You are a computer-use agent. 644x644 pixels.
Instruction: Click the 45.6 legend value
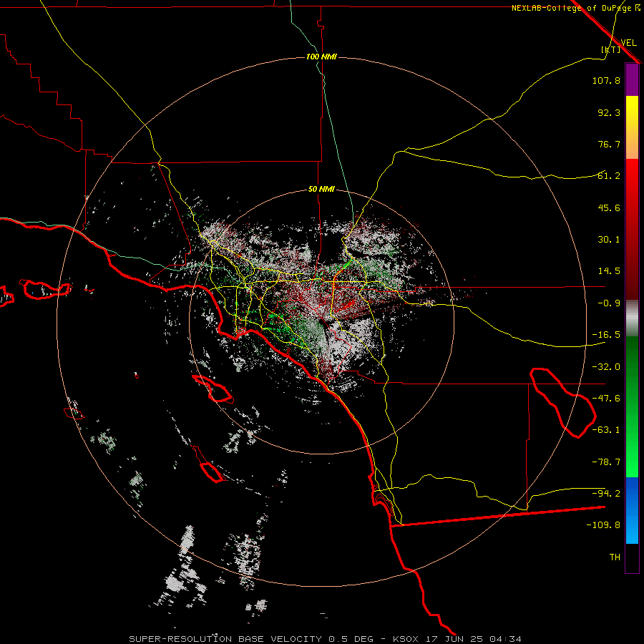pyautogui.click(x=609, y=208)
